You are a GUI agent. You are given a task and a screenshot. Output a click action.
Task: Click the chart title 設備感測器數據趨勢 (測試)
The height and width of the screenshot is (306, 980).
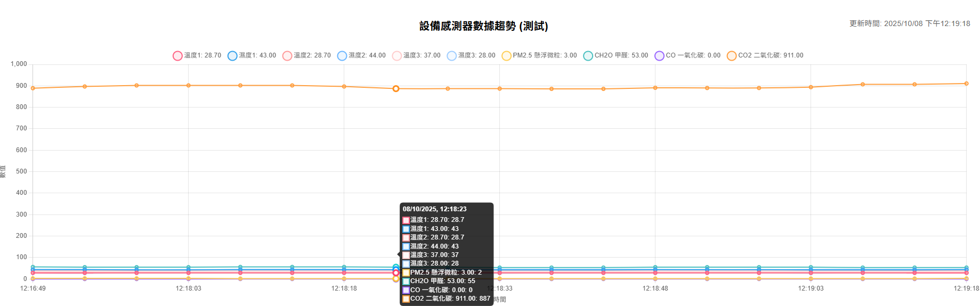(483, 26)
